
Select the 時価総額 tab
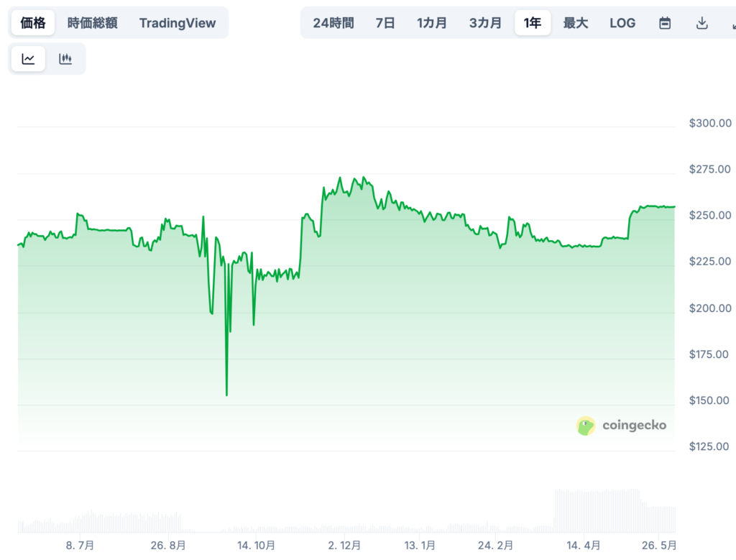[x=92, y=22]
